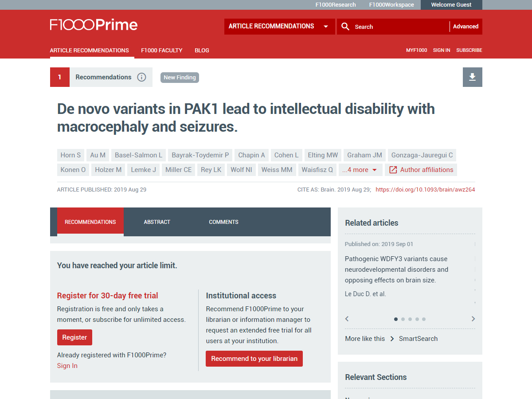Go to next related article arrow

coord(473,319)
